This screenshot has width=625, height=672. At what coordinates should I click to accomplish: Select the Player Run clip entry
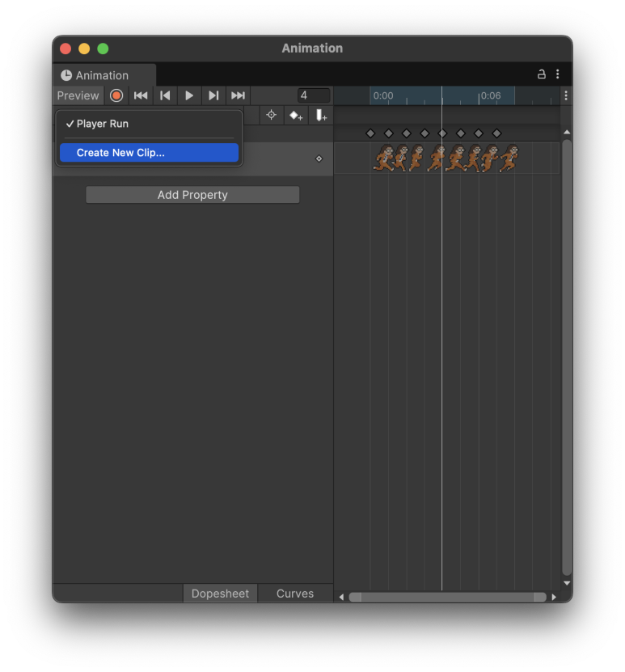149,124
